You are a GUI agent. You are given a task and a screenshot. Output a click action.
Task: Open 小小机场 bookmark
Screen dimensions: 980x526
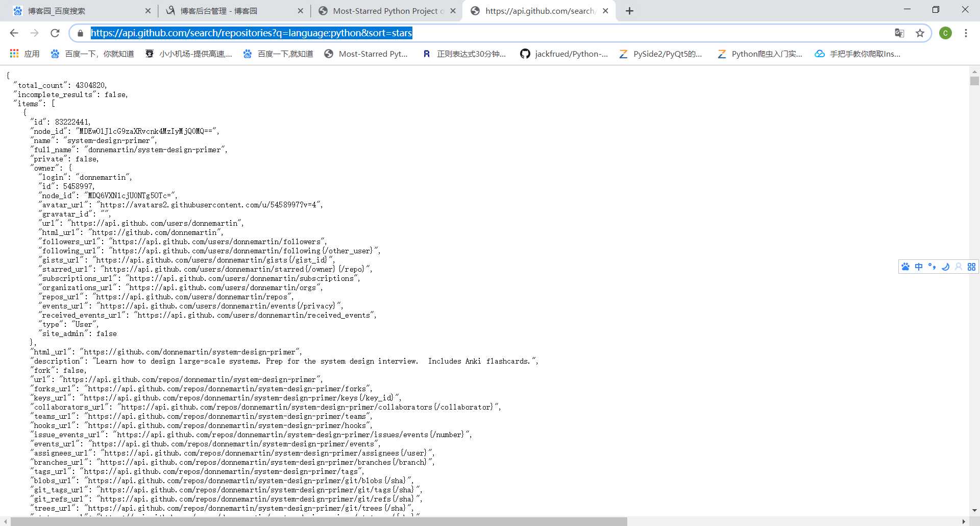click(189, 54)
